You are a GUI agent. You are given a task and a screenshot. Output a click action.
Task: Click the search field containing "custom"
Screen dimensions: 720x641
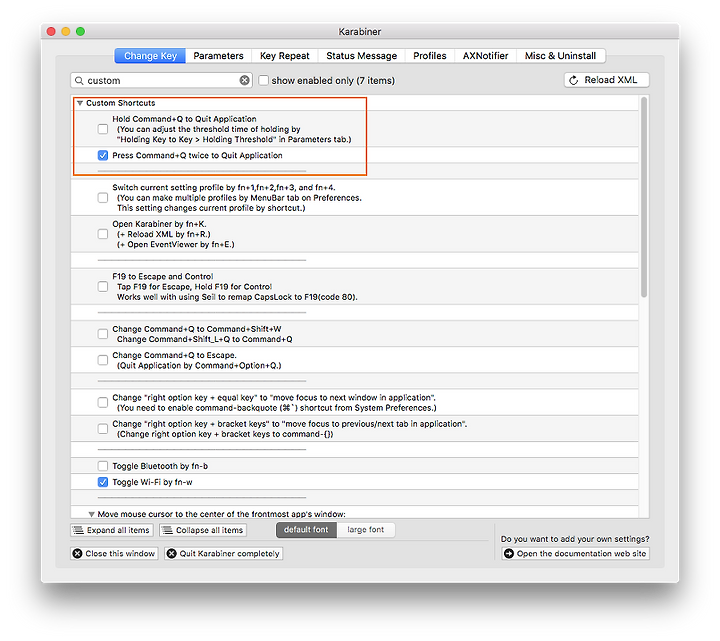click(x=161, y=80)
